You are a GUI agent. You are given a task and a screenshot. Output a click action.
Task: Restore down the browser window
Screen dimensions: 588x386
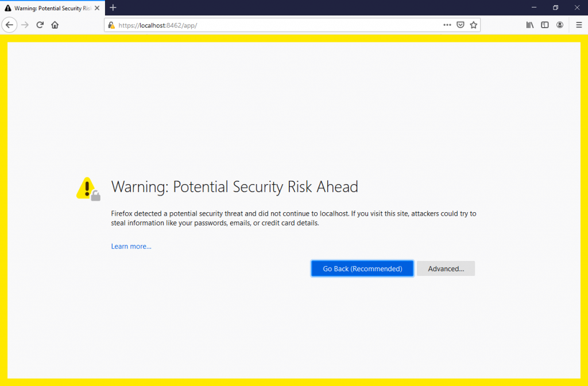point(555,7)
